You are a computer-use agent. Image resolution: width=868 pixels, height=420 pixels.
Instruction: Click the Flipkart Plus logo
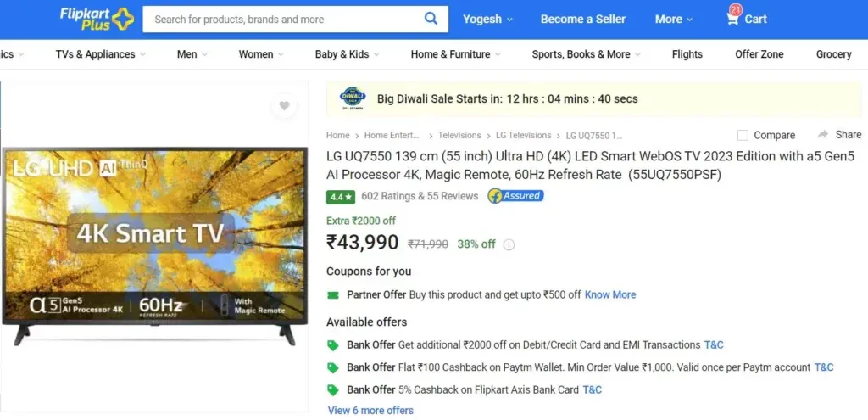(x=97, y=19)
